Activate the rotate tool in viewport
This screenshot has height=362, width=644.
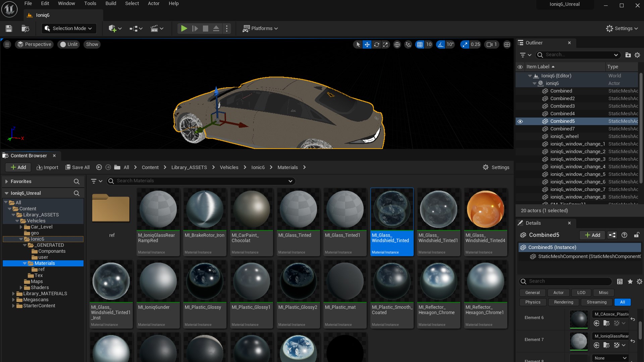(377, 44)
